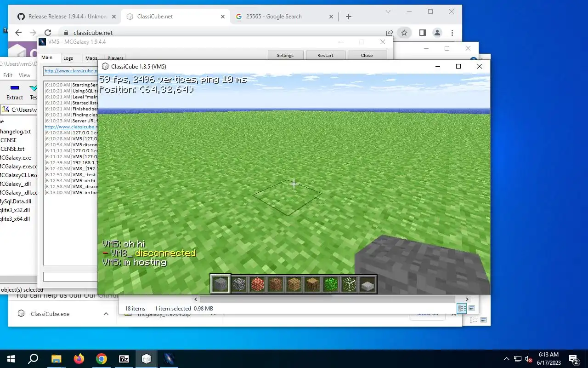Select the stone slab block in the hotbar
588x368 pixels.
point(367,284)
